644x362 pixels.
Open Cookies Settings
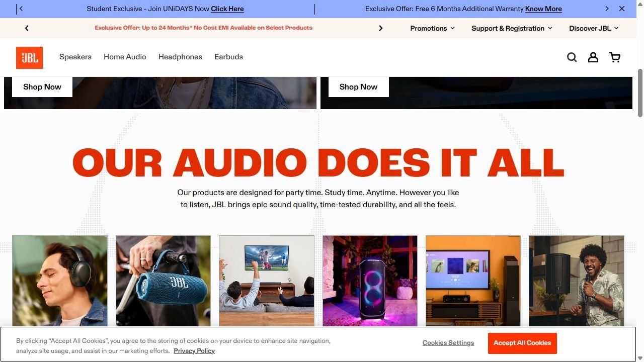click(448, 343)
